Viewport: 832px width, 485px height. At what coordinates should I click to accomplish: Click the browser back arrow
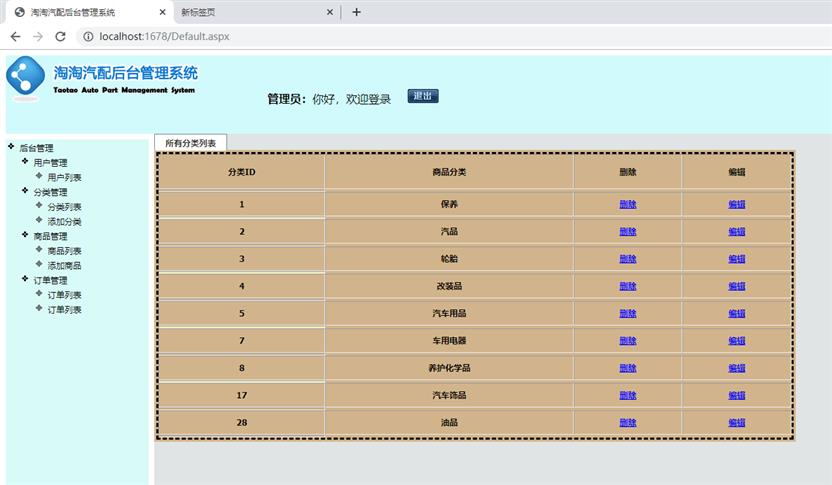click(15, 37)
